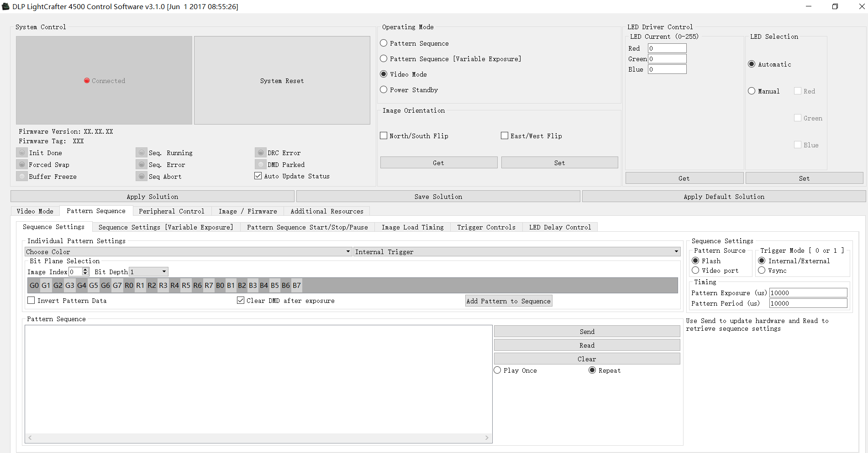
Task: Select bit plane R0
Action: pos(129,286)
